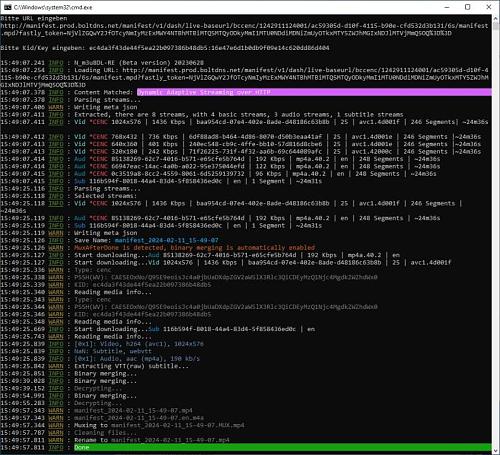
Task: Open the cmd.exe system menu icon
Action: coord(7,7)
